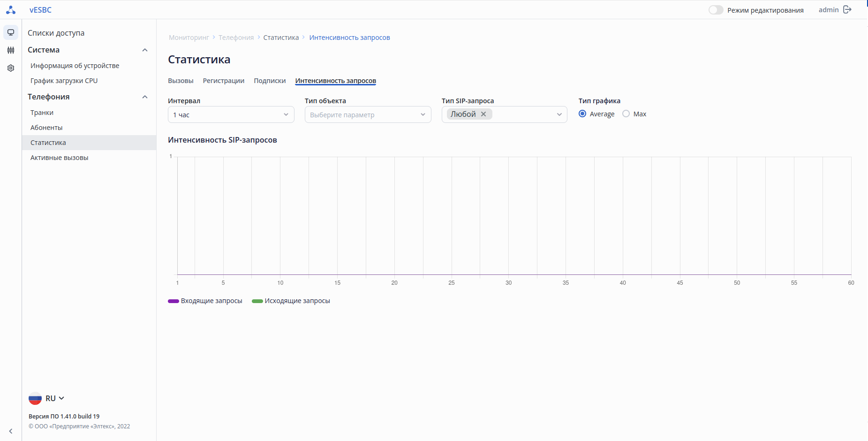Remove the Любой tag with X icon
This screenshot has width=868, height=441.
point(483,114)
